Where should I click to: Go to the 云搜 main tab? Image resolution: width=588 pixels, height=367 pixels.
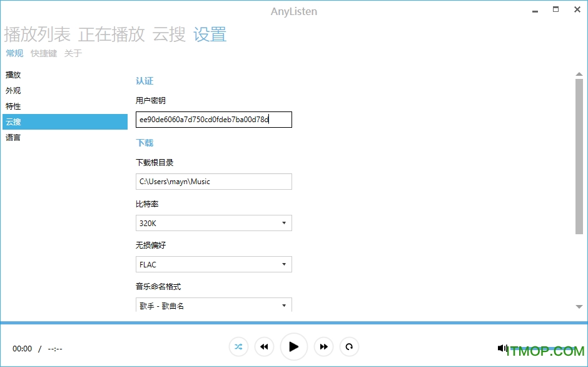pos(169,34)
